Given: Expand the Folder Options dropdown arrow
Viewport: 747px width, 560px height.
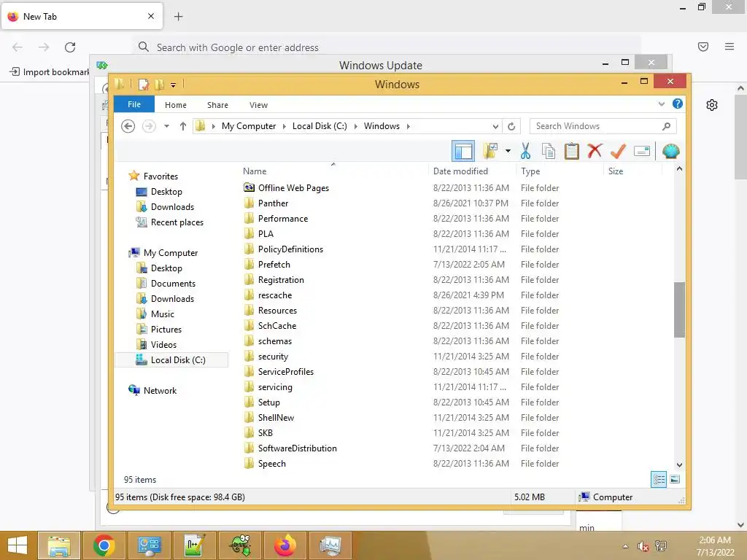Looking at the screenshot, I should (508, 152).
